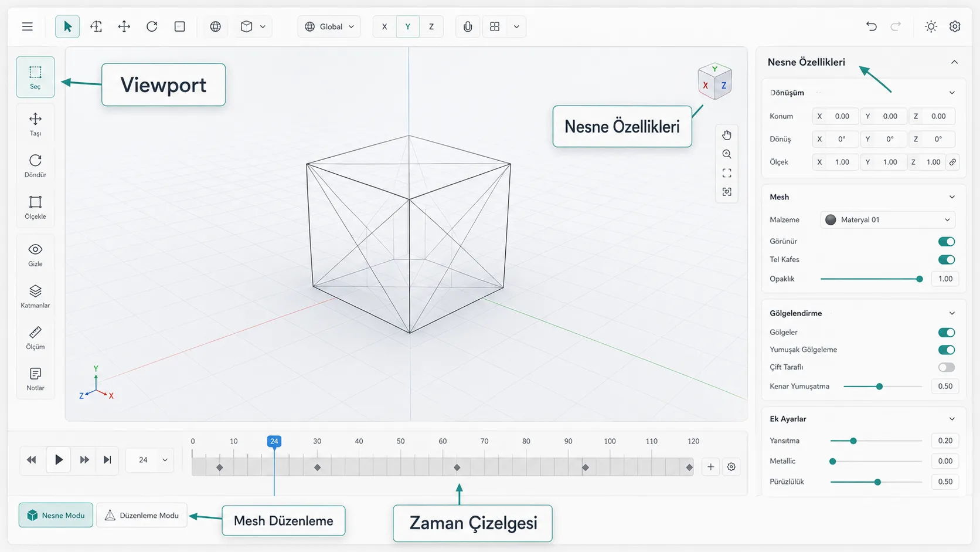Image resolution: width=980 pixels, height=552 pixels.
Task: Choose the Taşı move tool
Action: click(x=35, y=124)
